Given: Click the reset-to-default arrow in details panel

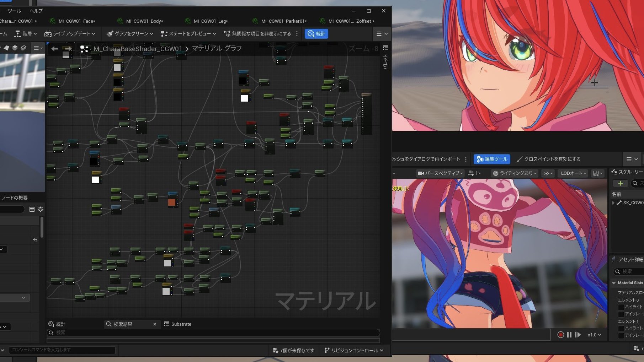Looking at the screenshot, I should [35, 240].
